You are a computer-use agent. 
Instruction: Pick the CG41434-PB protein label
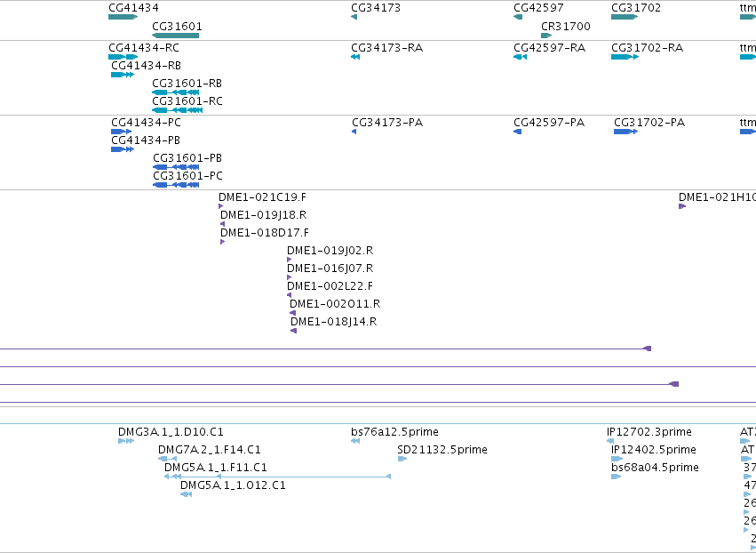point(146,140)
